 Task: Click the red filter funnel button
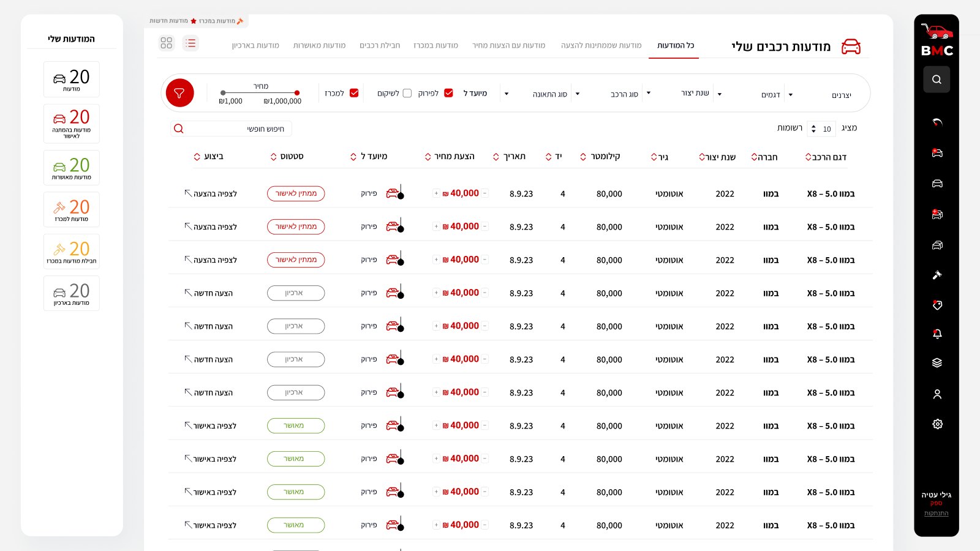coord(179,93)
